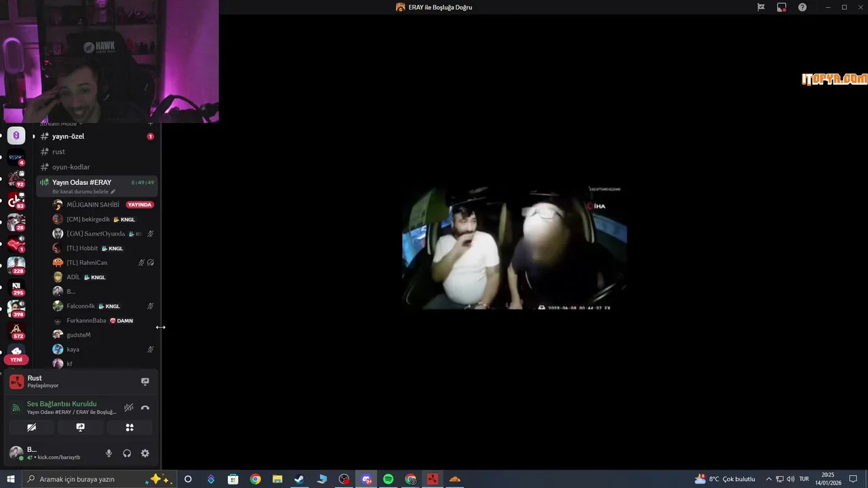This screenshot has width=868, height=488.
Task: Open Steam from the taskbar
Action: pos(299,479)
